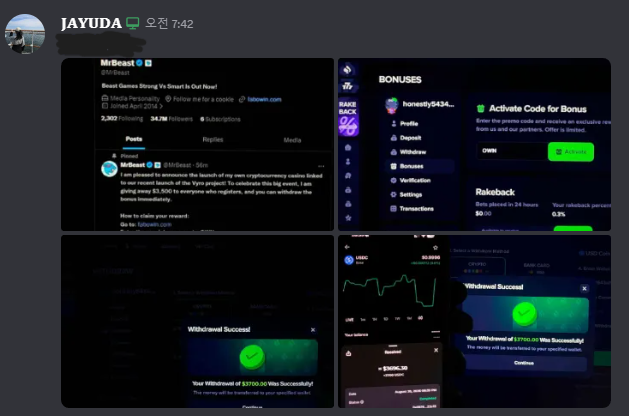Click the back arrow in phone wallet screen
Screen dimensions: 629x416
pyautogui.click(x=347, y=247)
